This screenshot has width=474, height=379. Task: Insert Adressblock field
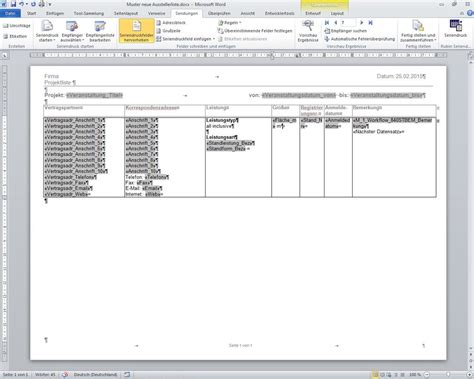point(171,23)
